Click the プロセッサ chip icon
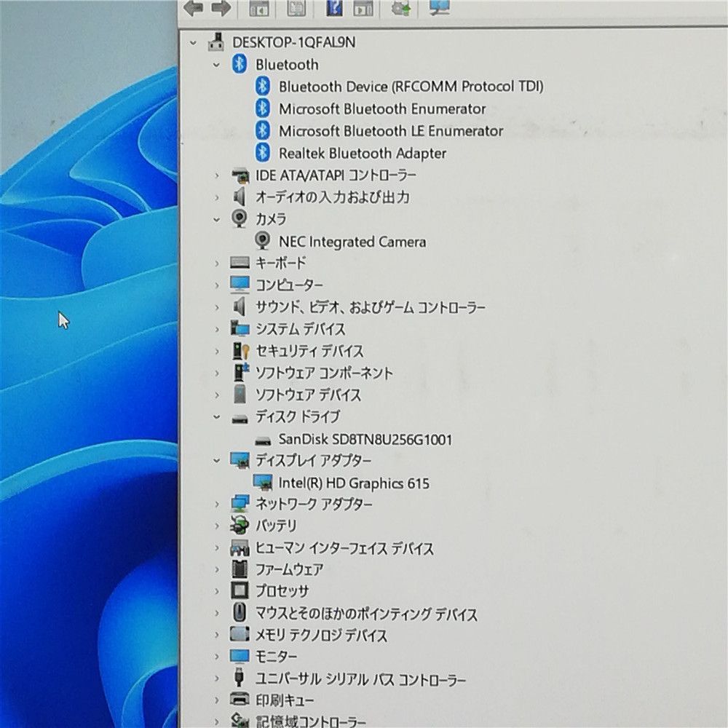The height and width of the screenshot is (728, 728). pyautogui.click(x=240, y=590)
